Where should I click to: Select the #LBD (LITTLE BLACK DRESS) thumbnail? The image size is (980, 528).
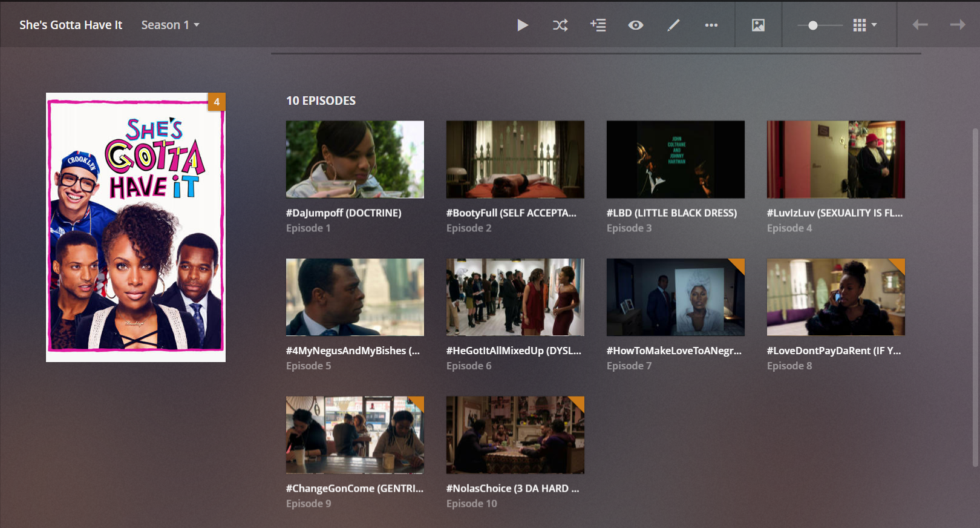pyautogui.click(x=675, y=159)
